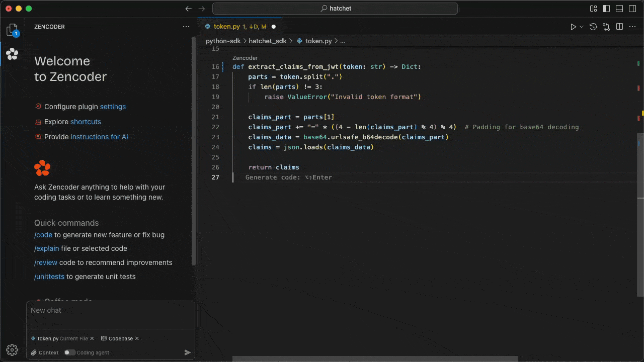Click the Generate code hint text
The image size is (644, 362).
(289, 177)
